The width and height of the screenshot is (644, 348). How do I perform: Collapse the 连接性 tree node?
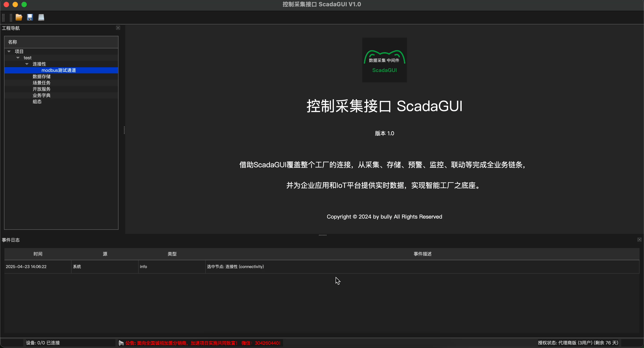[x=27, y=64]
